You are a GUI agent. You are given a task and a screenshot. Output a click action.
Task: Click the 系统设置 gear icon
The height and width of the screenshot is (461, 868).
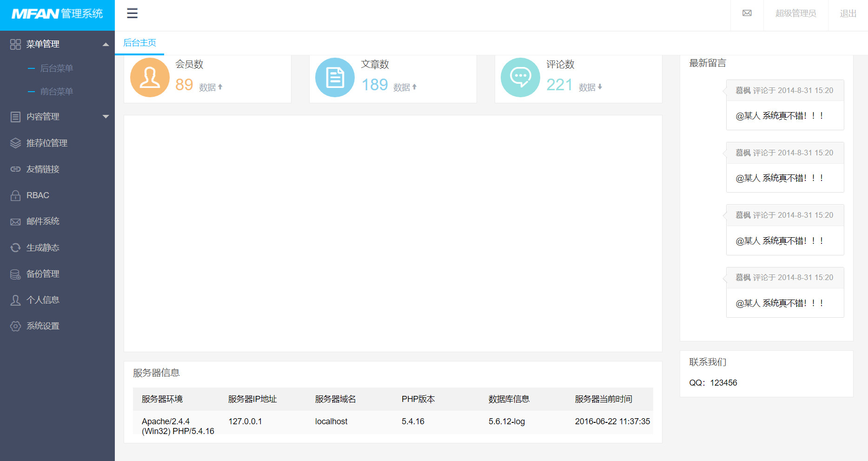[x=15, y=326]
